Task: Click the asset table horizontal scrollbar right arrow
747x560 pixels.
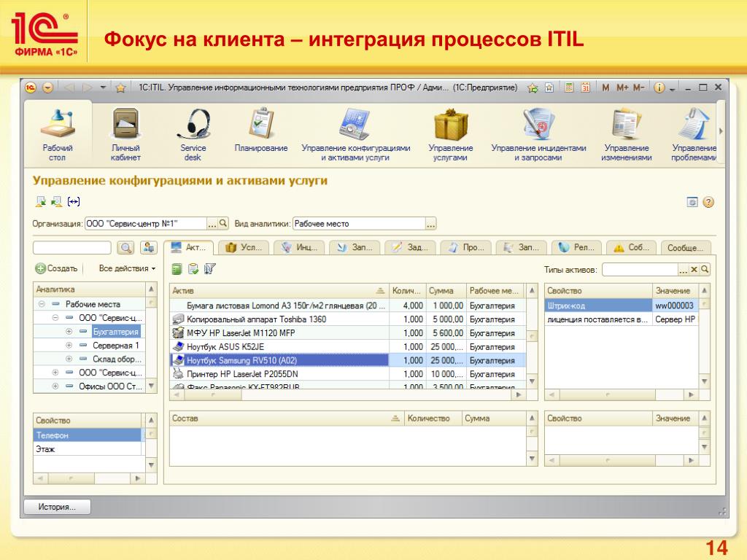Action: (519, 394)
